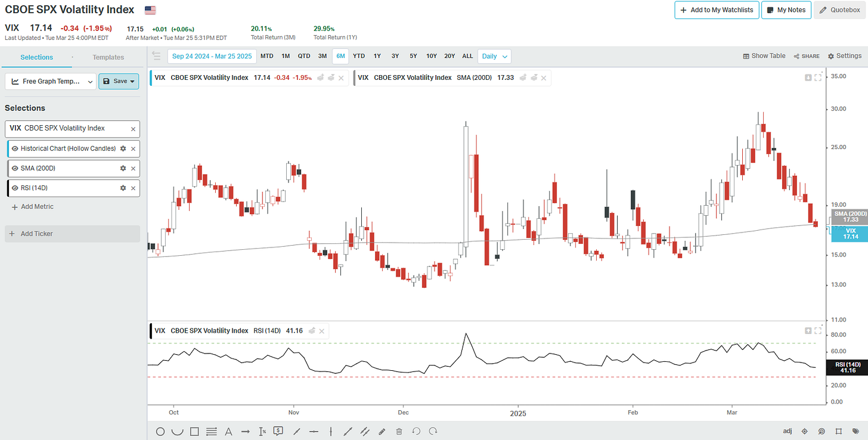Select the 6M time range
The image size is (868, 440).
click(x=340, y=56)
